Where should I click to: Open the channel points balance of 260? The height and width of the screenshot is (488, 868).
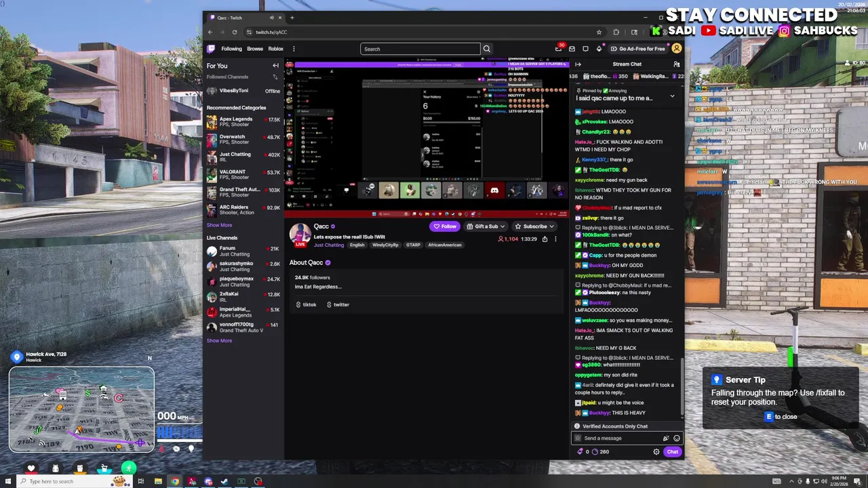tap(599, 451)
